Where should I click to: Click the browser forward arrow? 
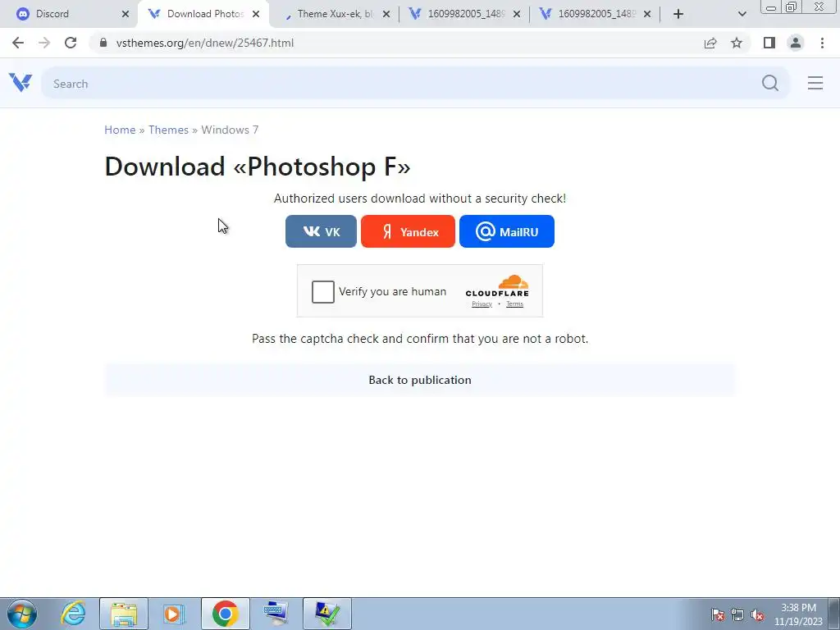tap(44, 43)
